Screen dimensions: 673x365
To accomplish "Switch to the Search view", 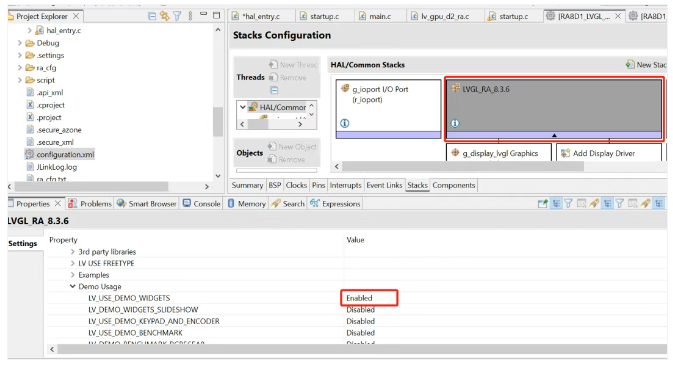I will pos(288,204).
